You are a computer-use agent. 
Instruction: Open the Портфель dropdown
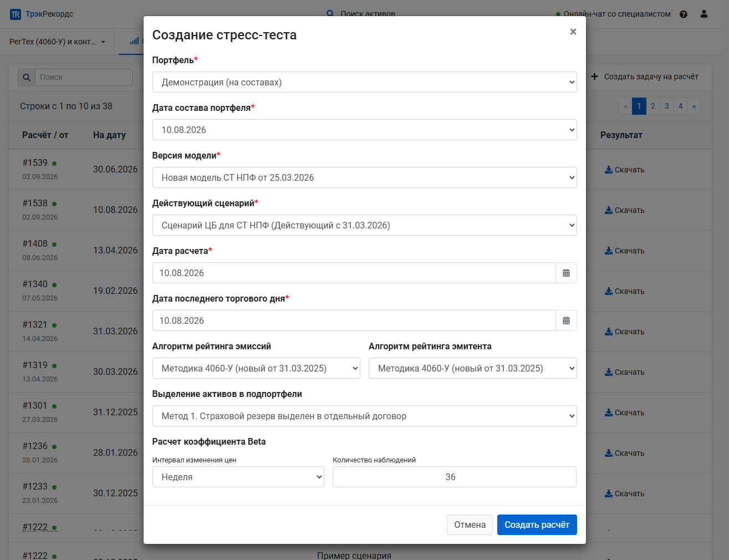coord(364,82)
